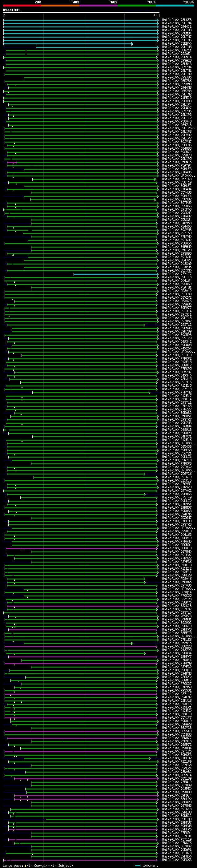197x868 pixels.
Task: Click the Large gaps legend text
Action: pyautogui.click(x=38, y=866)
